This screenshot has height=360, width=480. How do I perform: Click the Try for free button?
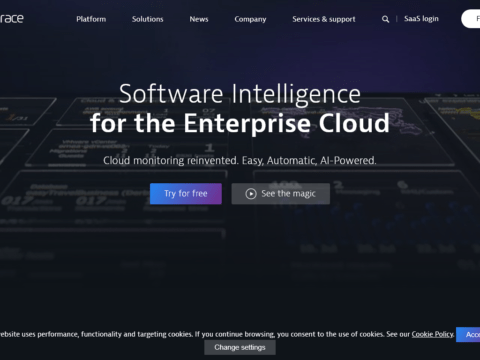(186, 194)
